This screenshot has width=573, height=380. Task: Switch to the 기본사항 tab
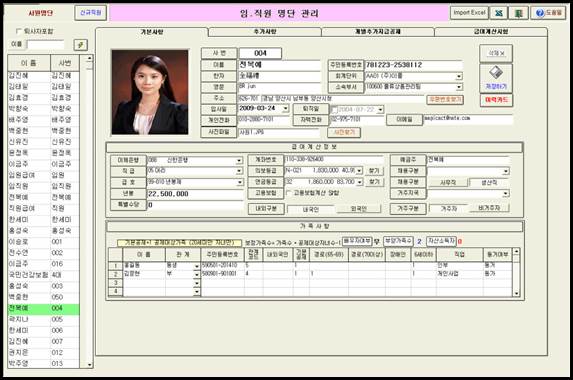(152, 32)
